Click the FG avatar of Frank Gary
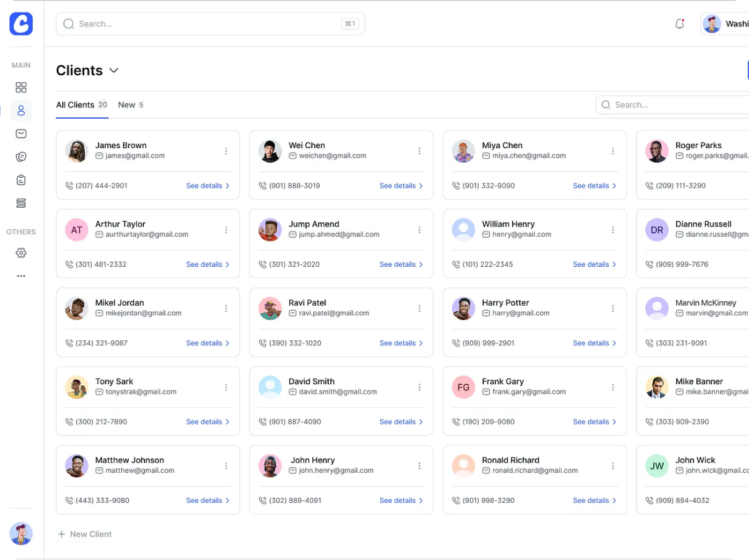 463,387
